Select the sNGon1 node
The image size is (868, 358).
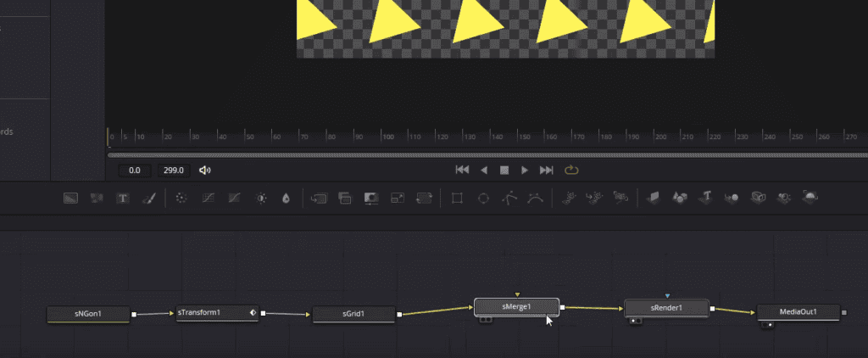88,314
